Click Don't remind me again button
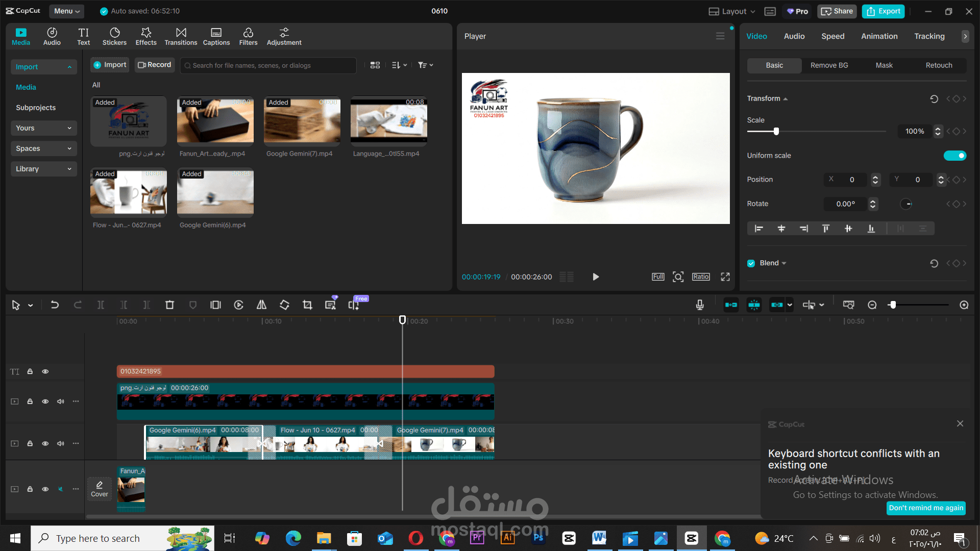980x551 pixels. [x=926, y=508]
